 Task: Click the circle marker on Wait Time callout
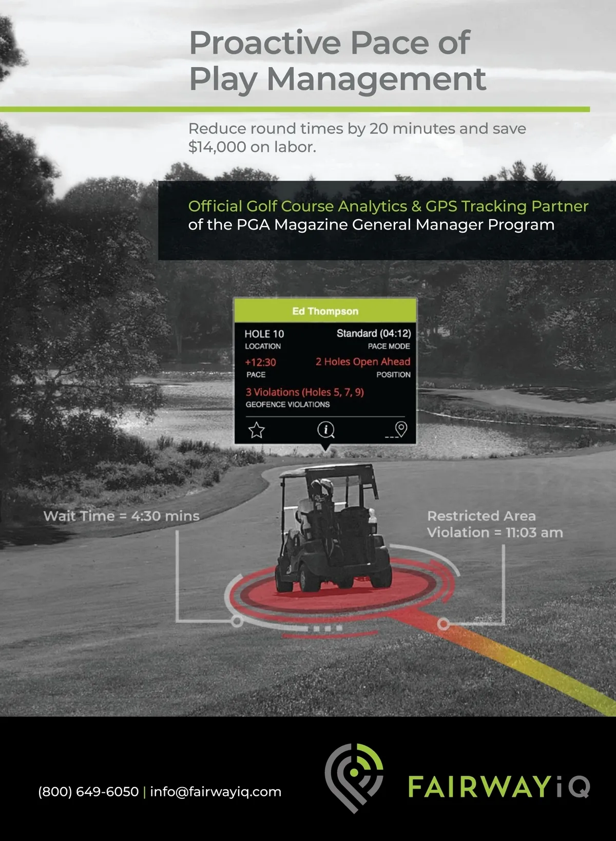237,622
